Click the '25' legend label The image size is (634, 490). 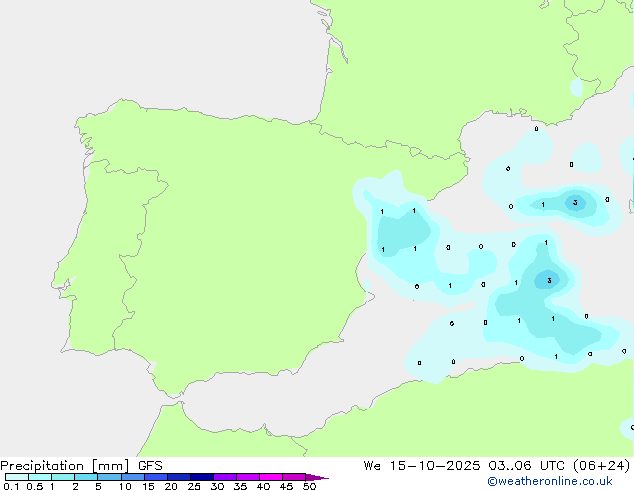[x=194, y=486]
